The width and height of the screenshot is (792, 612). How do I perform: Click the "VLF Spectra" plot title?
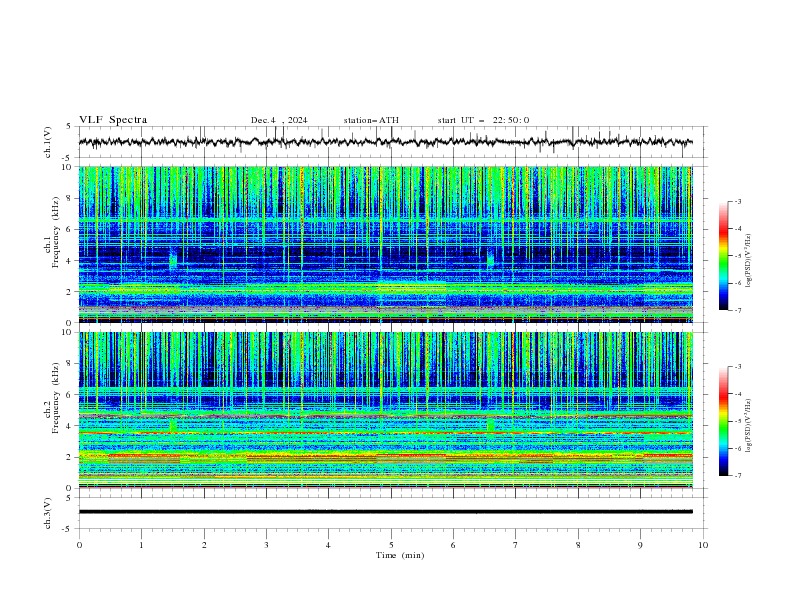coord(113,120)
